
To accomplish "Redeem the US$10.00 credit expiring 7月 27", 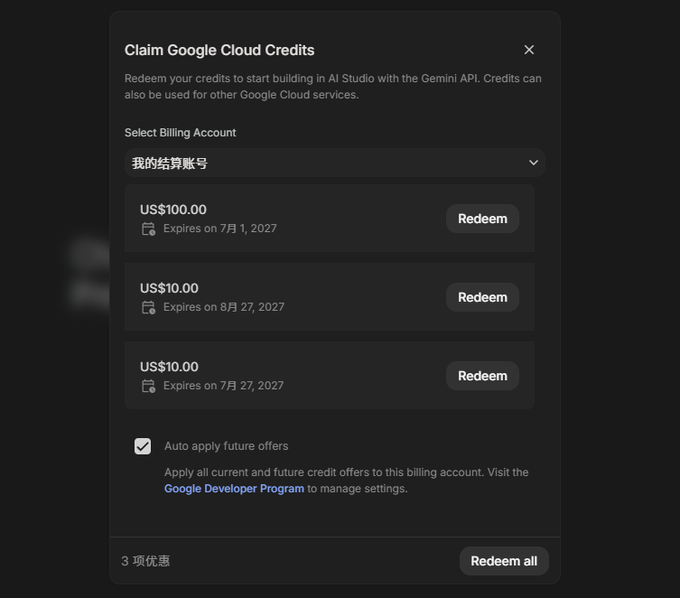I will tap(482, 376).
